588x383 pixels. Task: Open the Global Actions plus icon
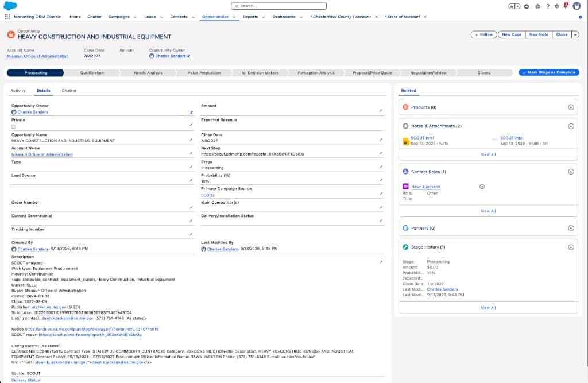click(527, 6)
